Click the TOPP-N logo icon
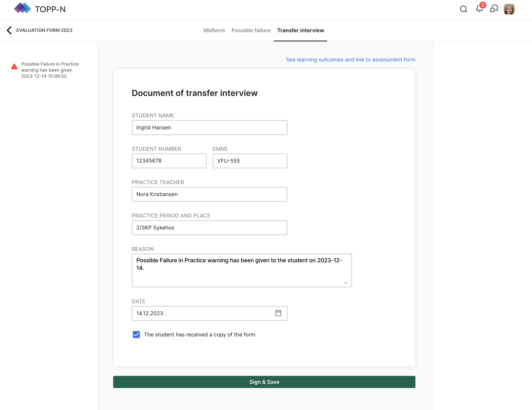This screenshot has width=532, height=410. [x=22, y=9]
